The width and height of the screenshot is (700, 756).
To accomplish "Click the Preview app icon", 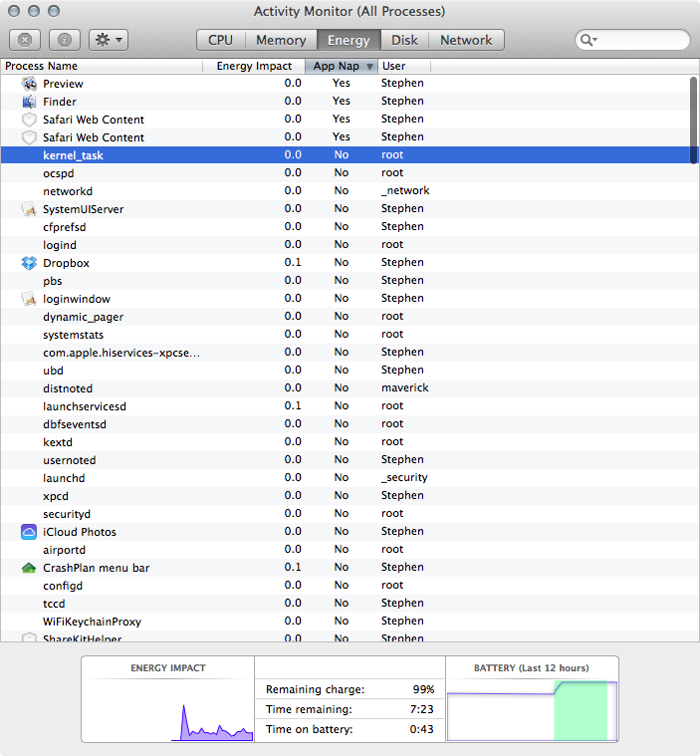I will 30,84.
